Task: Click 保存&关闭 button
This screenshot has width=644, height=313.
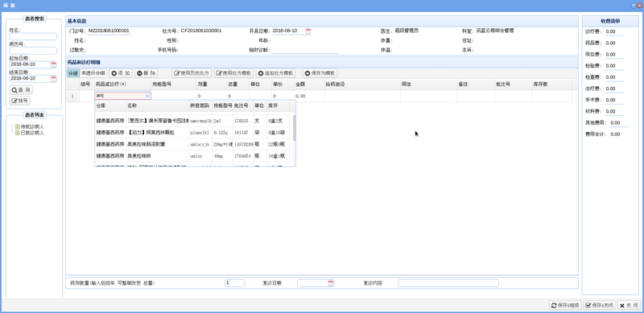Action: click(x=600, y=306)
